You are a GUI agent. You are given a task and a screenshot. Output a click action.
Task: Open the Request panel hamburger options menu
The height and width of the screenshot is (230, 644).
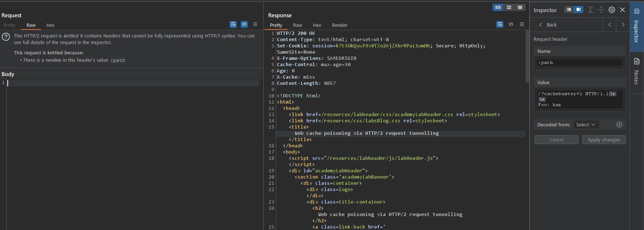tap(255, 24)
